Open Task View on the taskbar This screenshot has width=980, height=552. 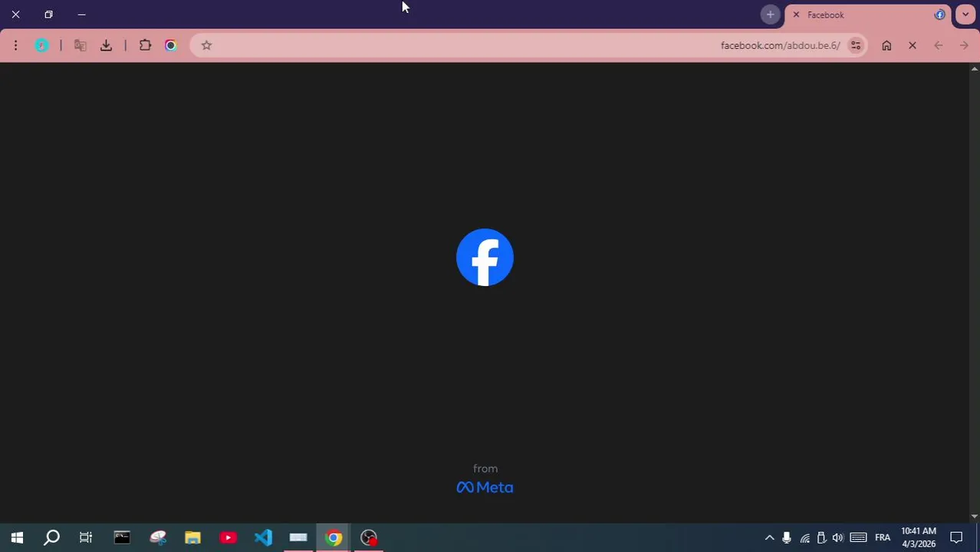[86, 537]
